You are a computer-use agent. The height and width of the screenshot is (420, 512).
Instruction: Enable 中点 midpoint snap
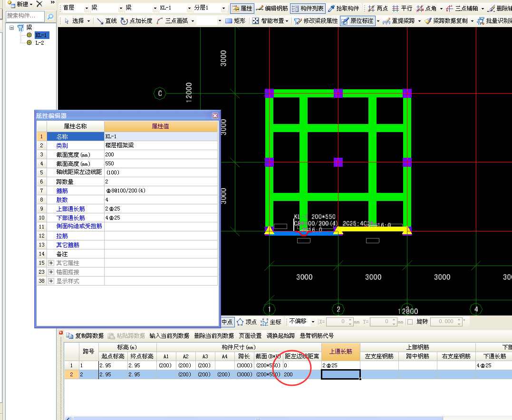click(227, 322)
